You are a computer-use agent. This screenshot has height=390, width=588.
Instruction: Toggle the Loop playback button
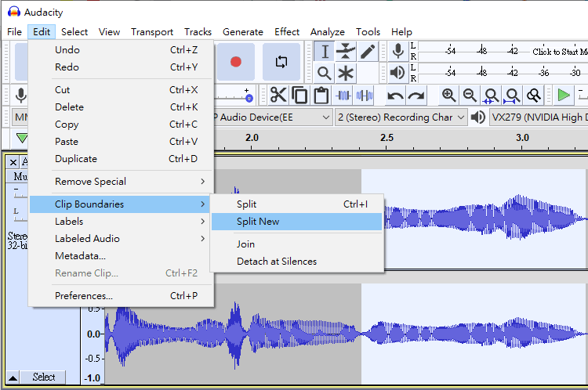(x=281, y=61)
